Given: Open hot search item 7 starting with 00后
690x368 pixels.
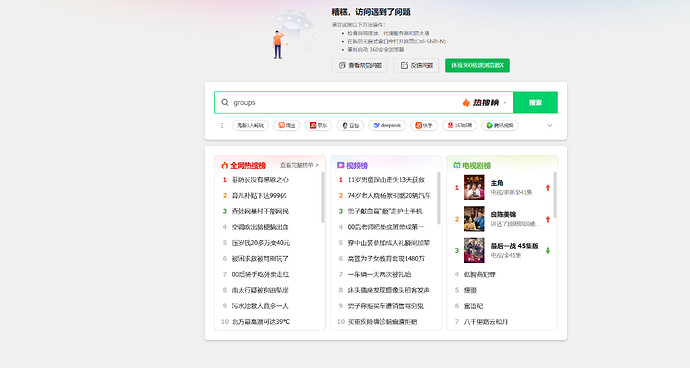Looking at the screenshot, I should pyautogui.click(x=260, y=275).
